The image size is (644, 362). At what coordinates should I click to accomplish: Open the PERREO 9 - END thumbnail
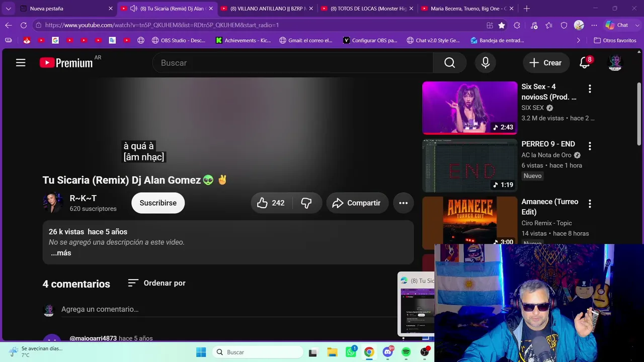469,165
